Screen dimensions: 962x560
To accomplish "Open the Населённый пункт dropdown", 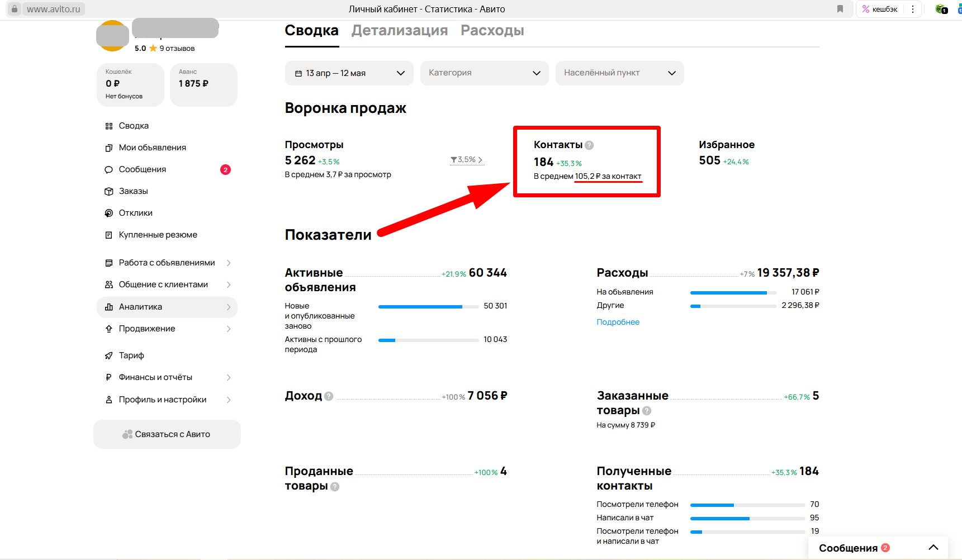I will point(619,73).
